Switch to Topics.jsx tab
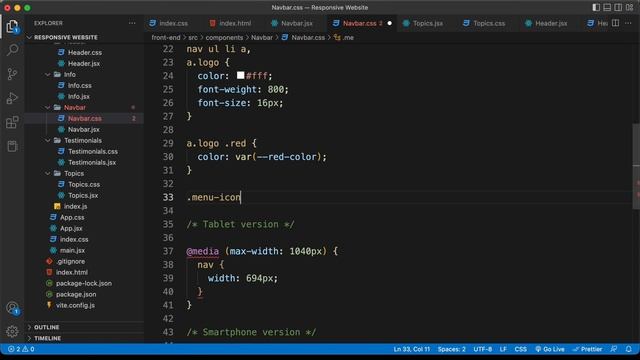 (427, 23)
